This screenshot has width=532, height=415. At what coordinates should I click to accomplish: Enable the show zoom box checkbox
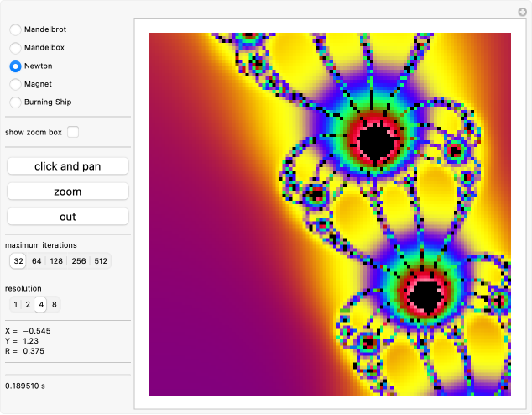coord(74,132)
